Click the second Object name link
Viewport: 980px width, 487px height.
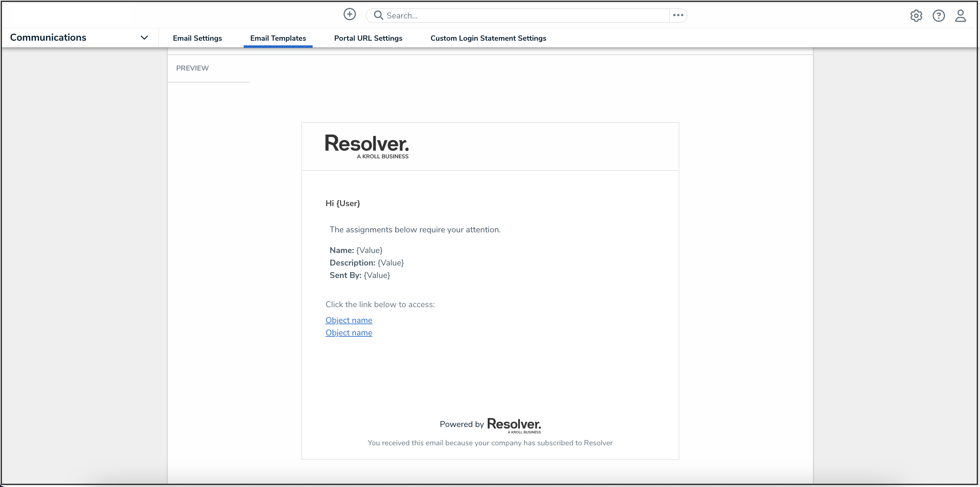point(348,333)
